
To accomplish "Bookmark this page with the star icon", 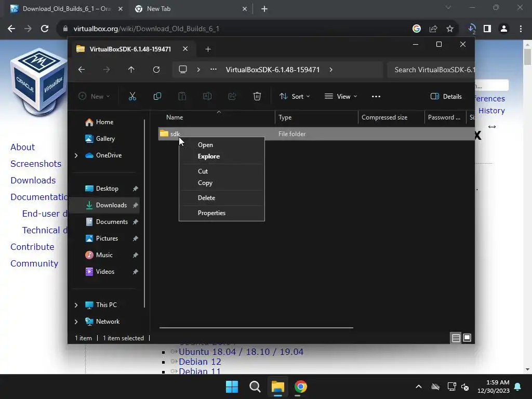I will tap(450, 29).
